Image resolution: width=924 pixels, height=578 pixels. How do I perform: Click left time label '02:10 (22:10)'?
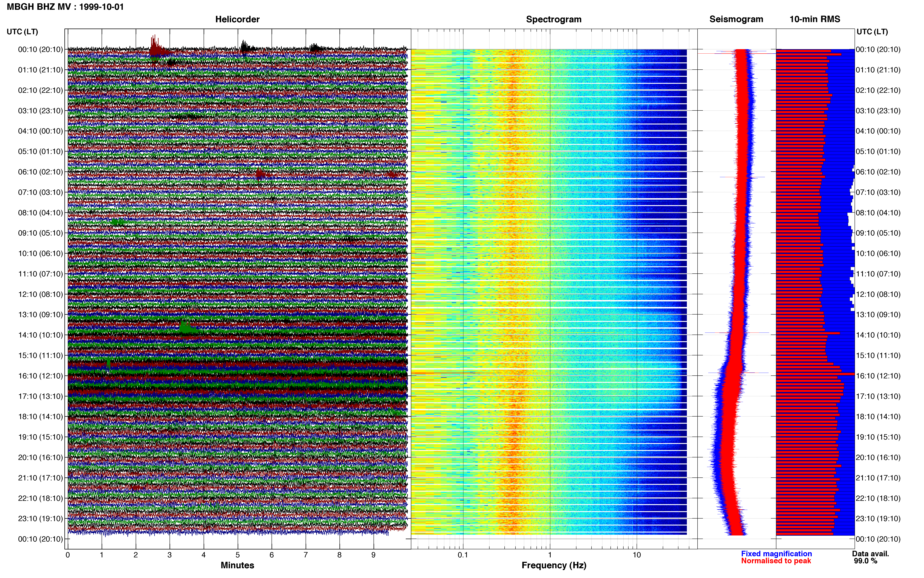[x=41, y=90]
